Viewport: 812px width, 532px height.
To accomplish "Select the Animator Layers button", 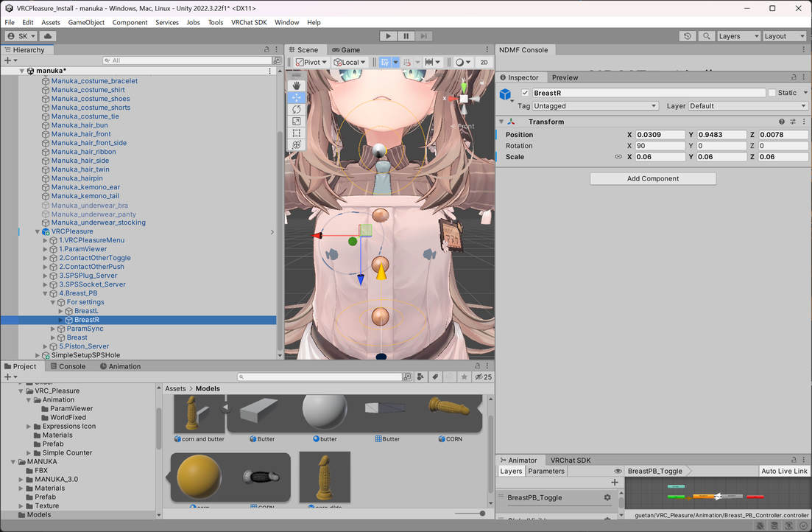I will click(x=511, y=472).
